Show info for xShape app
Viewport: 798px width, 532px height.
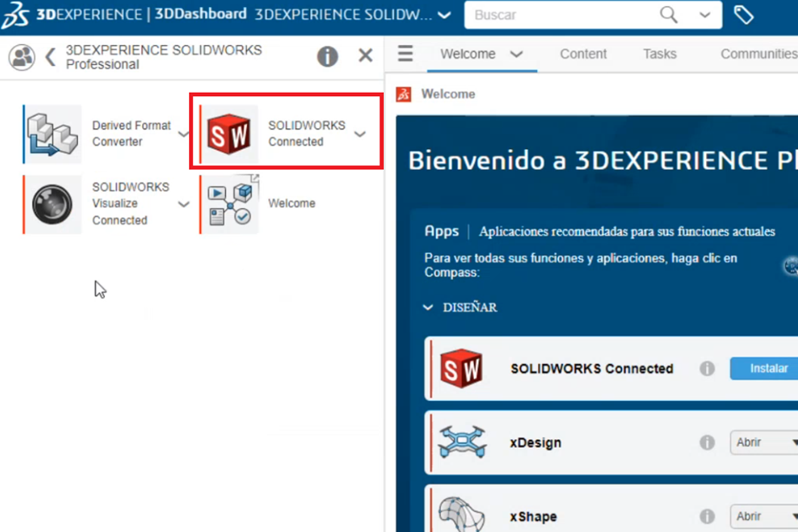[x=707, y=516]
